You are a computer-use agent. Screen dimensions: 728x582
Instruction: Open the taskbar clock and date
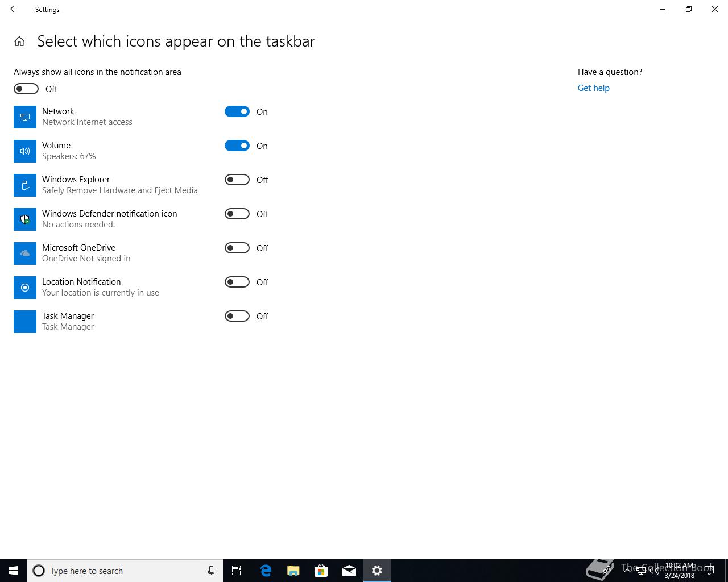click(680, 571)
